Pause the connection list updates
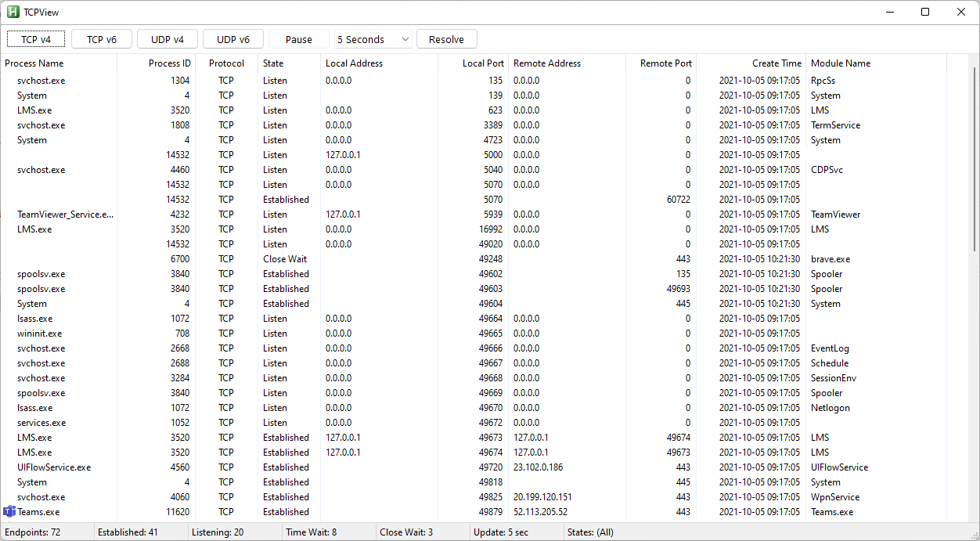The width and height of the screenshot is (980, 541). point(299,39)
